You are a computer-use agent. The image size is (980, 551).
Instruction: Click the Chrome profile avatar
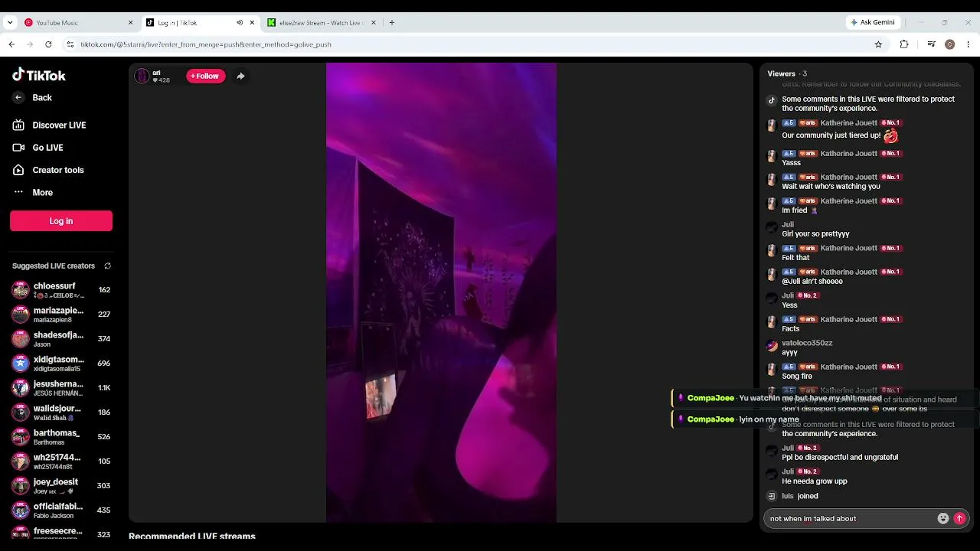click(x=950, y=44)
